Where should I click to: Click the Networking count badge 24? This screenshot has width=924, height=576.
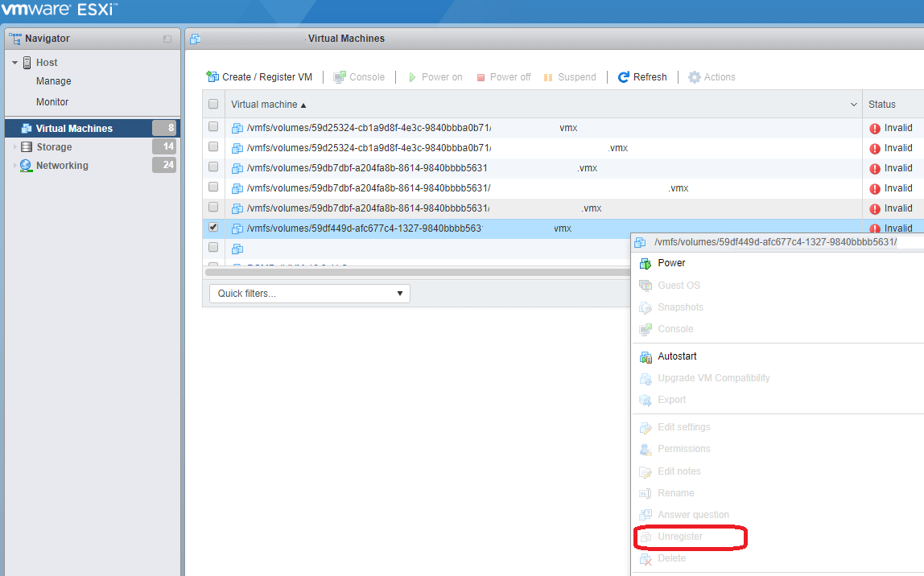[x=164, y=165]
